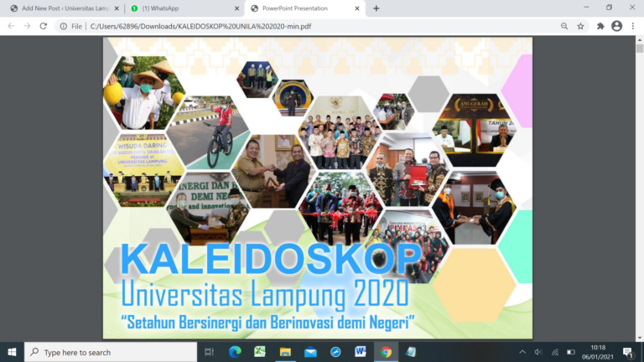The width and height of the screenshot is (644, 362).
Task: Open the network Wi-Fi status
Action: pyautogui.click(x=555, y=352)
